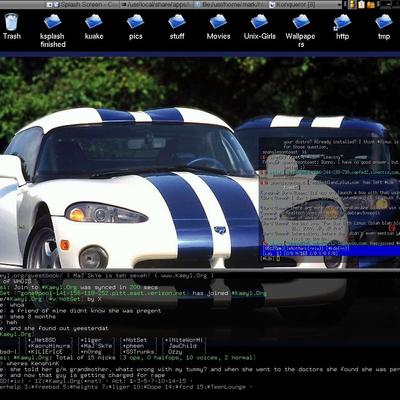
Task: Click nick "+pheen" in the names list
Action: coord(133,346)
